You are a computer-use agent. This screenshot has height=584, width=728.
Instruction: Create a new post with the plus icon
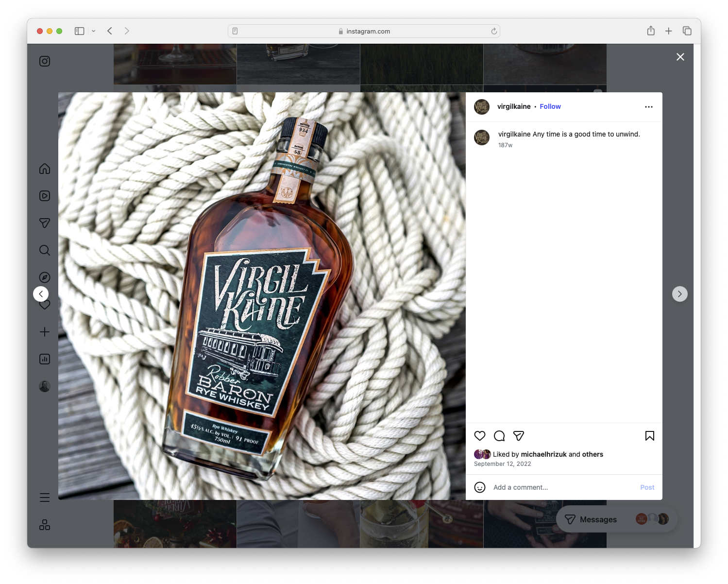pos(44,332)
